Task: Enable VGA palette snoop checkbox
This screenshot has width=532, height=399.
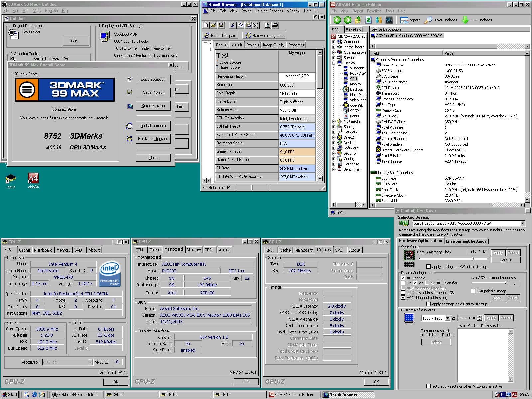Action: click(473, 291)
